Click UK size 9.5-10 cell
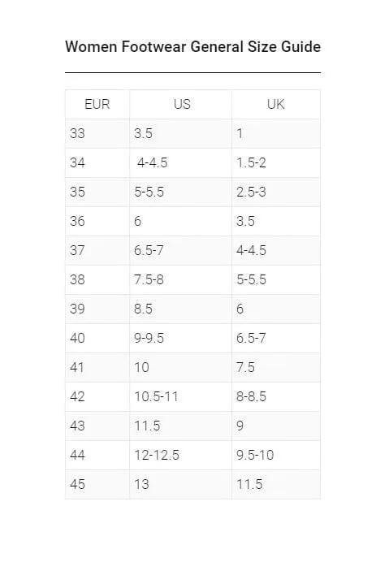This screenshot has width=389, height=588. pos(276,456)
